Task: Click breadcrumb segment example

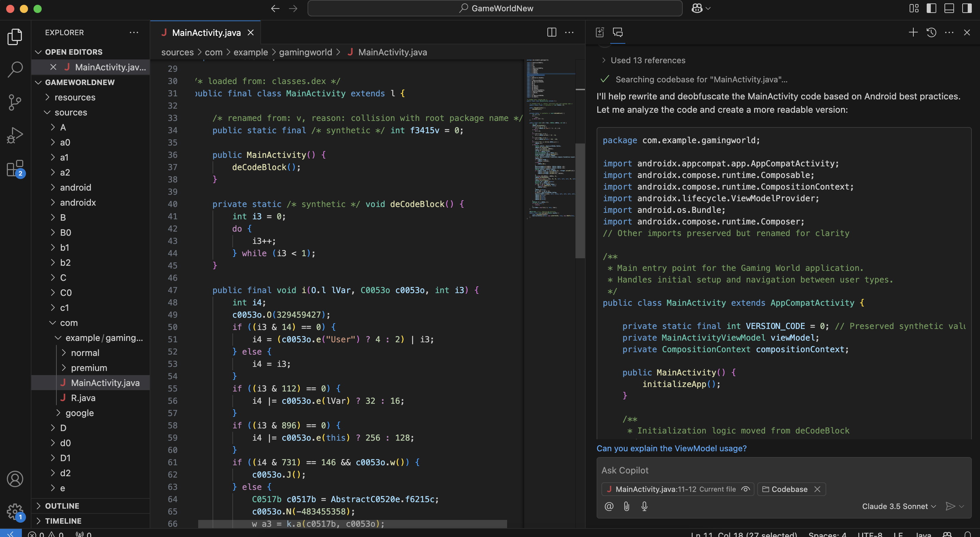Action: tap(251, 52)
